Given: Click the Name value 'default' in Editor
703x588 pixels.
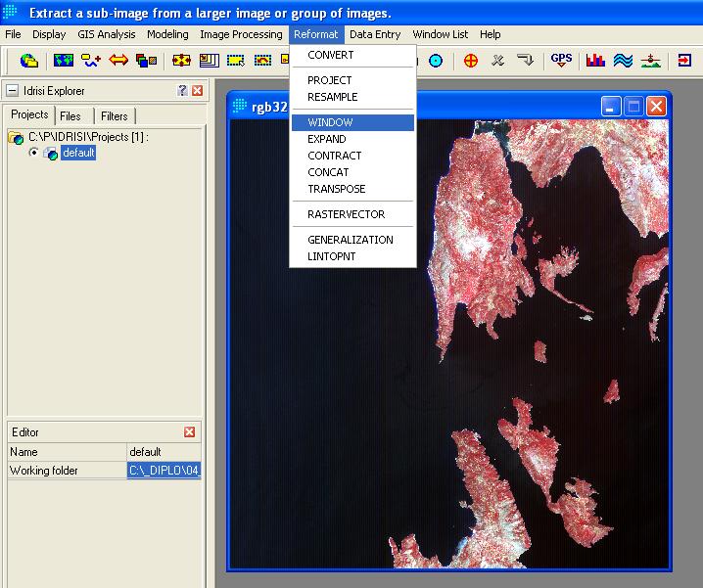Looking at the screenshot, I should (164, 452).
